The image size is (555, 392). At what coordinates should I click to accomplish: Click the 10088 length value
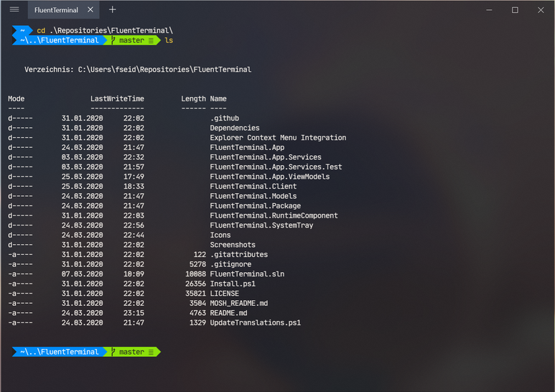pyautogui.click(x=195, y=274)
